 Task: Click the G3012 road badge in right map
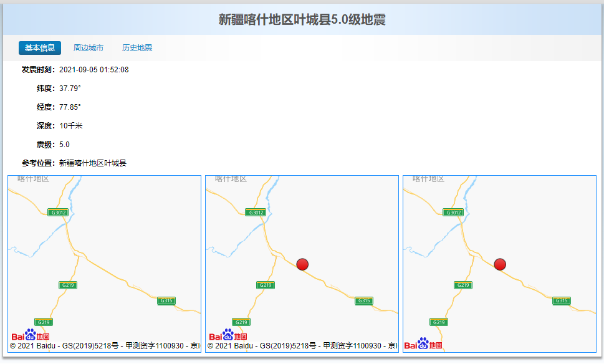click(x=453, y=213)
